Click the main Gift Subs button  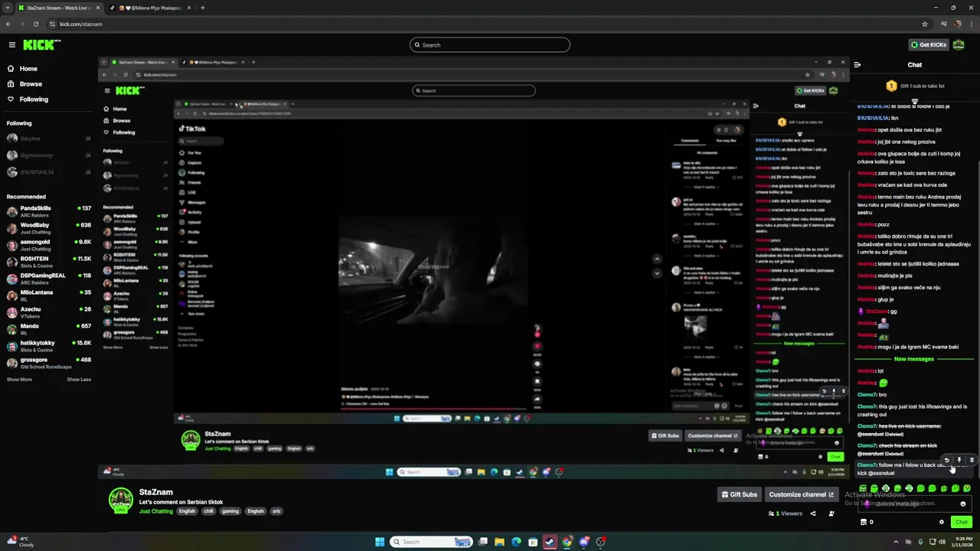click(740, 494)
